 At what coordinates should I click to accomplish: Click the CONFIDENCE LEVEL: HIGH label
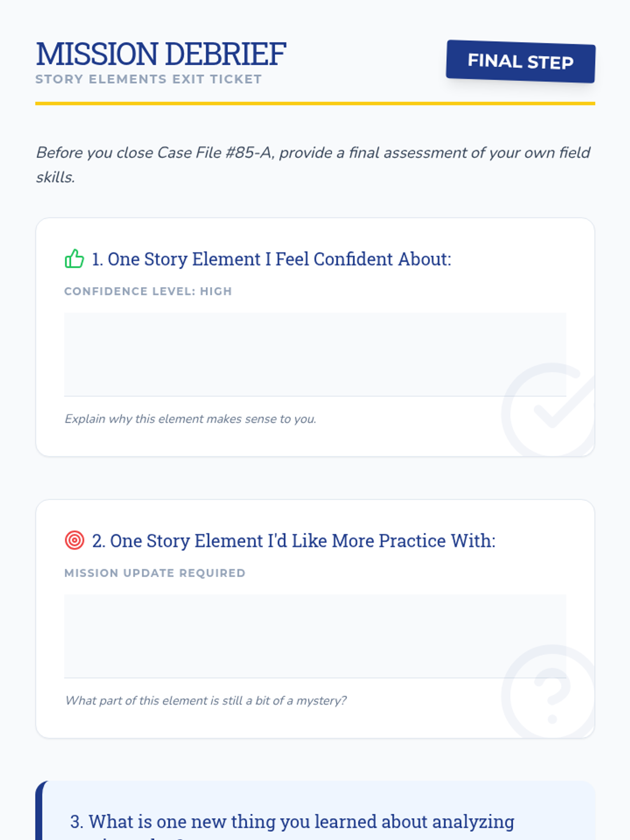148,291
